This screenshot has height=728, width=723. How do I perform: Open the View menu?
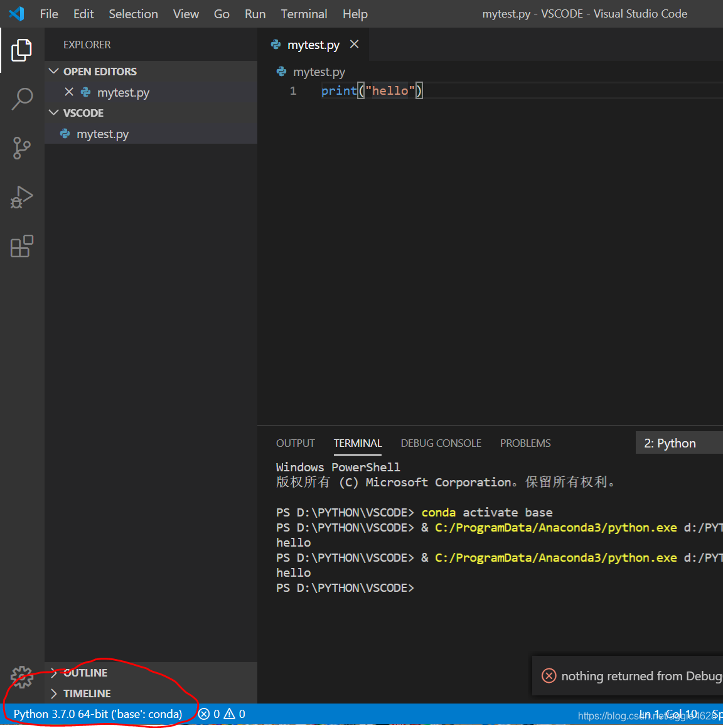click(186, 14)
